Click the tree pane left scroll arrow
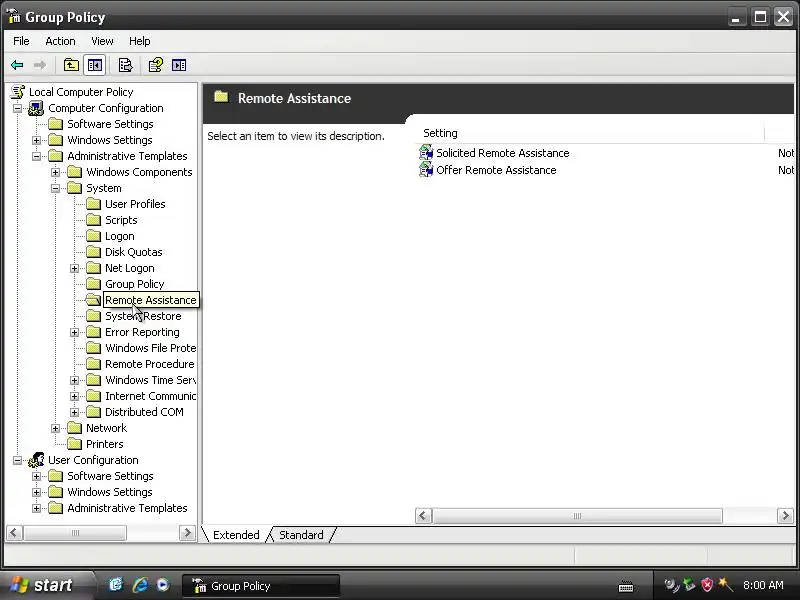 (x=14, y=533)
